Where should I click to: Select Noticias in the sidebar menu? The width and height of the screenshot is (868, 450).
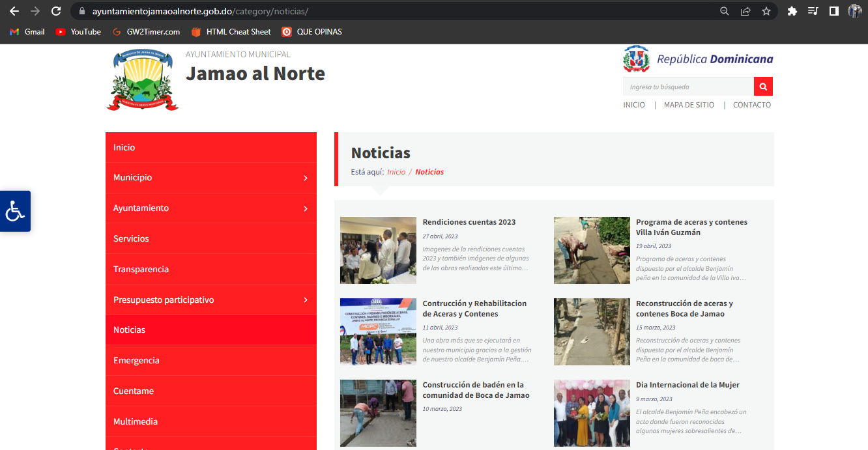(x=211, y=330)
